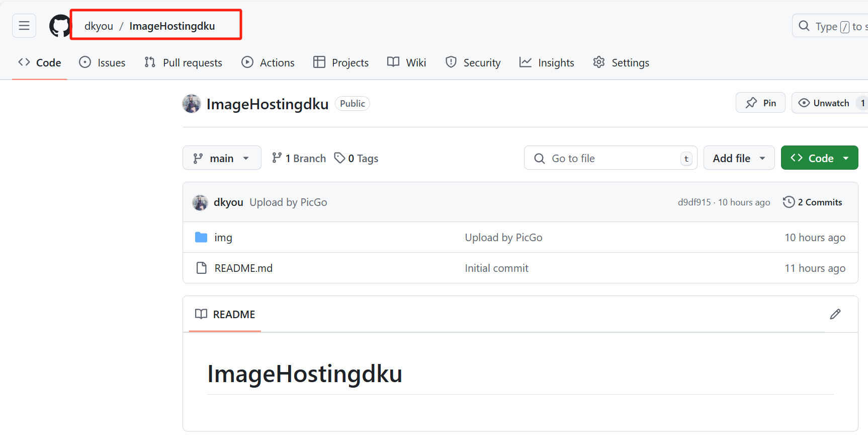Image resolution: width=868 pixels, height=437 pixels.
Task: Expand the Add file dropdown
Action: pyautogui.click(x=739, y=158)
